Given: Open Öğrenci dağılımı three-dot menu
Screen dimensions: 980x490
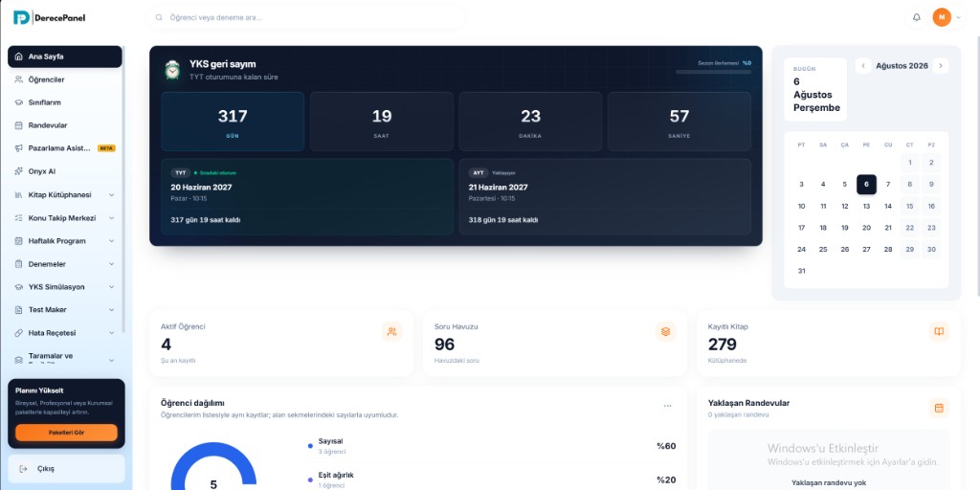Looking at the screenshot, I should tap(667, 406).
